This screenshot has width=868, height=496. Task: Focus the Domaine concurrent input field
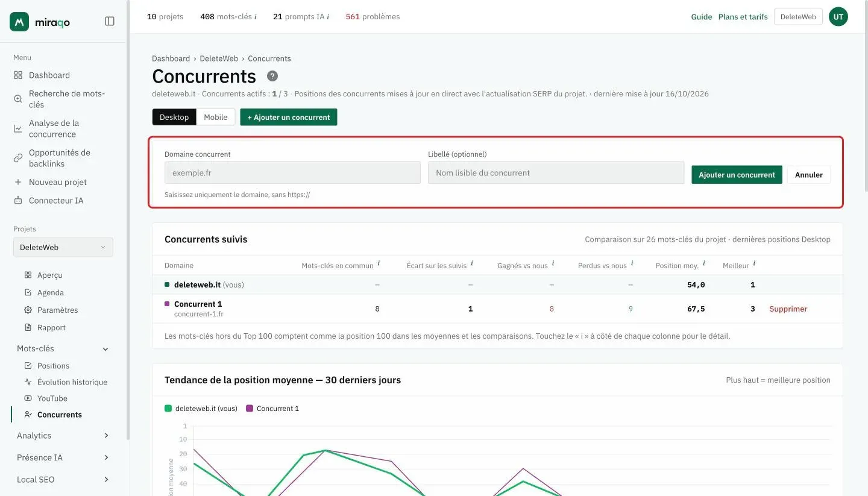click(292, 172)
